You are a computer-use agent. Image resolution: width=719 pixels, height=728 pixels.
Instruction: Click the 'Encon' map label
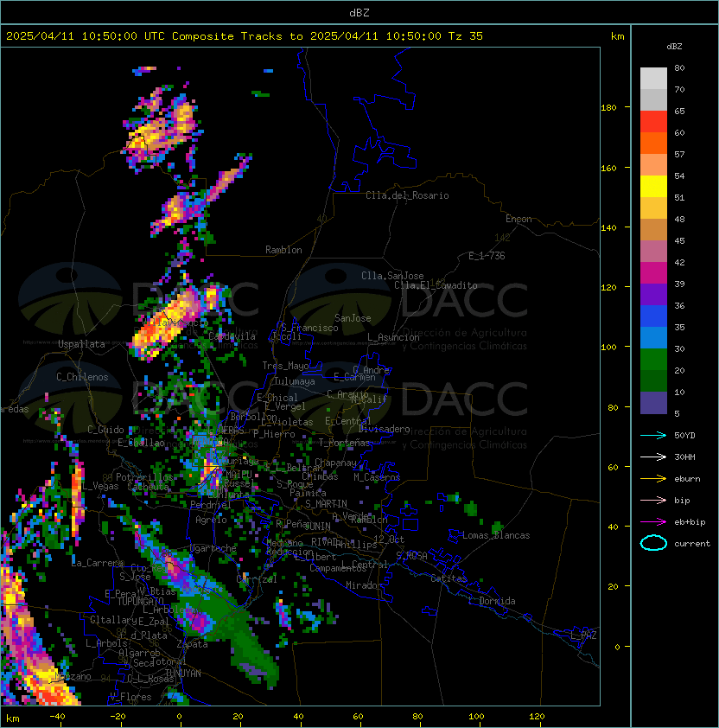pyautogui.click(x=519, y=219)
